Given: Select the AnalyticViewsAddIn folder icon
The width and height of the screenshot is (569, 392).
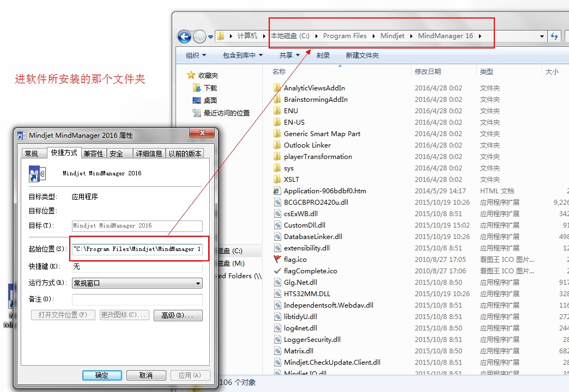Looking at the screenshot, I should coord(277,88).
